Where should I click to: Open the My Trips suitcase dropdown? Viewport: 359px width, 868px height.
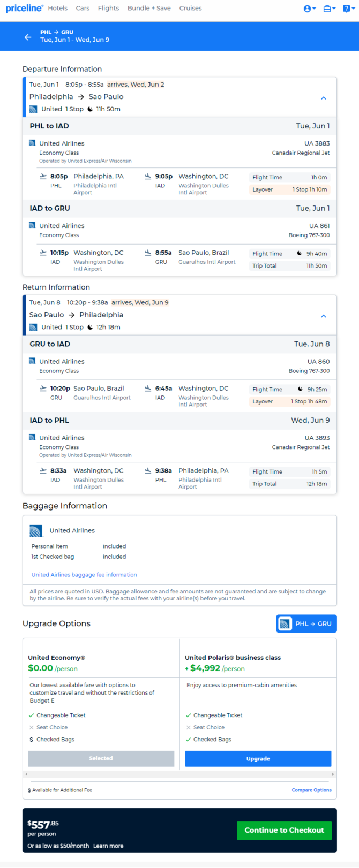point(330,9)
